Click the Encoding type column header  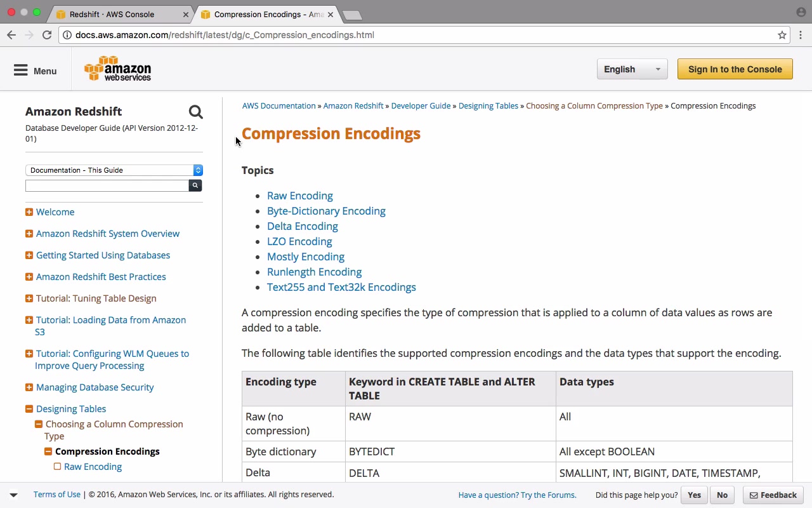point(294,389)
